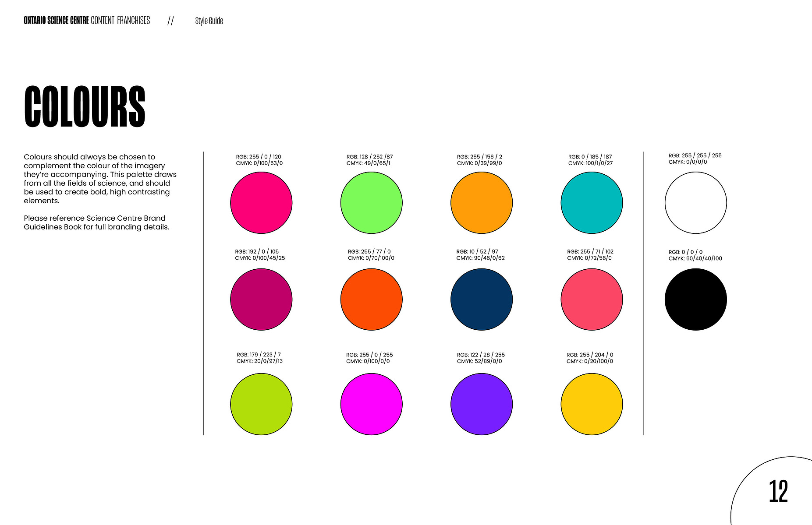The height and width of the screenshot is (525, 812).
Task: Click label CMYK: 90/46/0/62
Action: [x=480, y=258]
